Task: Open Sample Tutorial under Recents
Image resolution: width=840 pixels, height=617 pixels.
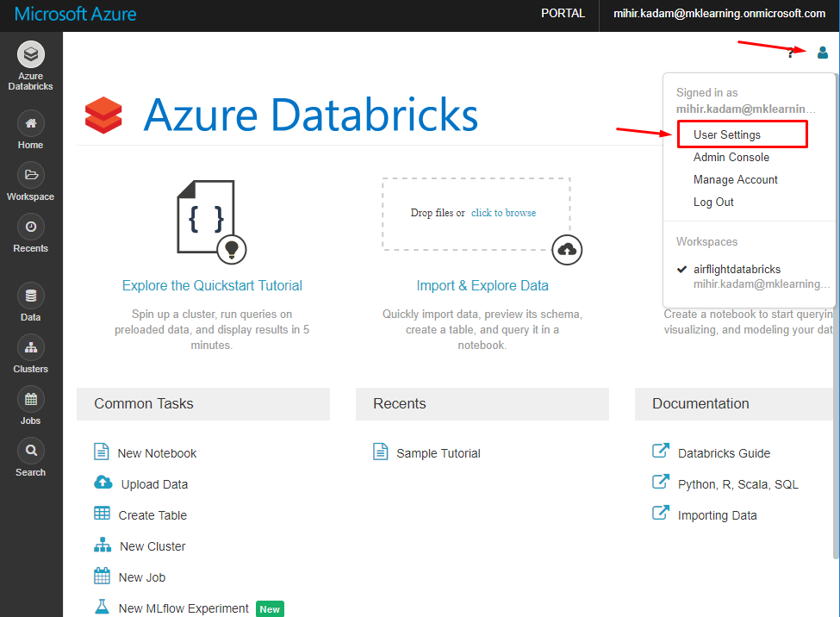Action: pyautogui.click(x=439, y=453)
